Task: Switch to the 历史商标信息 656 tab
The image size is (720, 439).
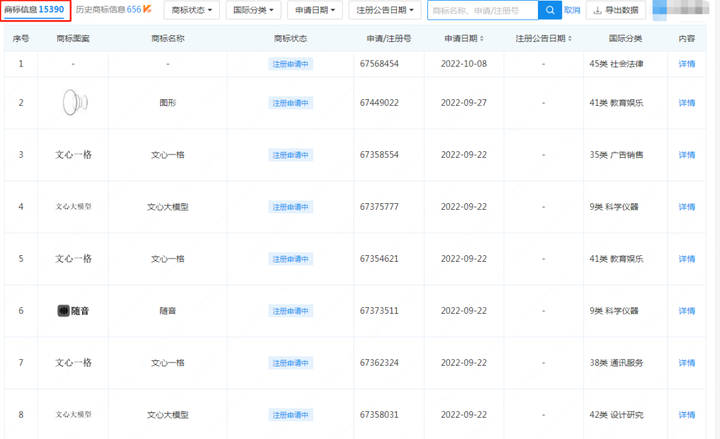Action: (108, 10)
